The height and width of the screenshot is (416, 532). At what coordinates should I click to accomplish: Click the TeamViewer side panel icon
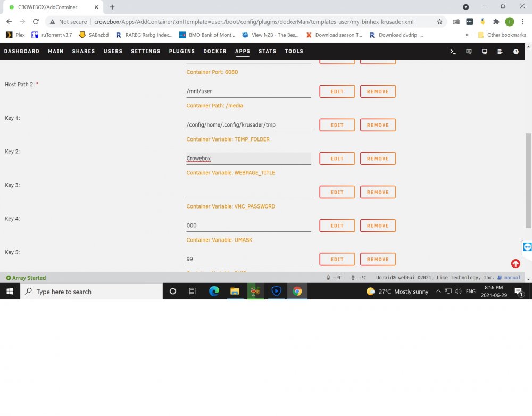pyautogui.click(x=527, y=247)
